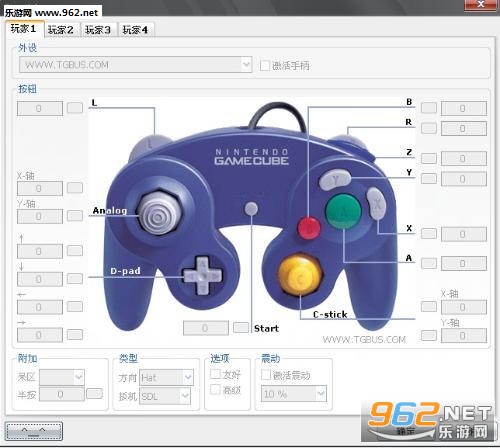This screenshot has width=500, height=448.
Task: Click the C-stick Y-轴 mapping button
Action: coord(429,335)
